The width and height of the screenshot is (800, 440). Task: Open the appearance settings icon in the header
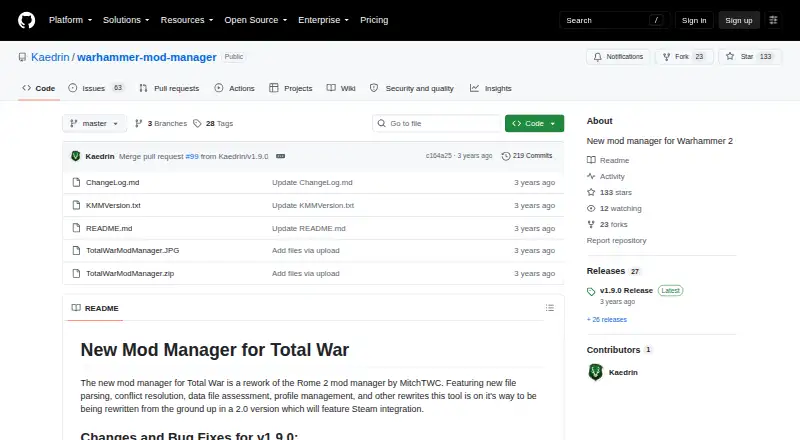773,20
